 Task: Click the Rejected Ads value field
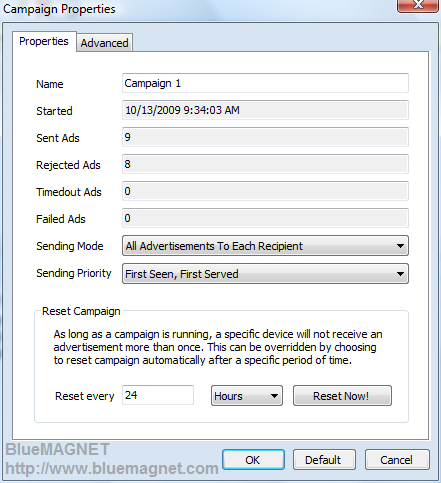click(265, 164)
